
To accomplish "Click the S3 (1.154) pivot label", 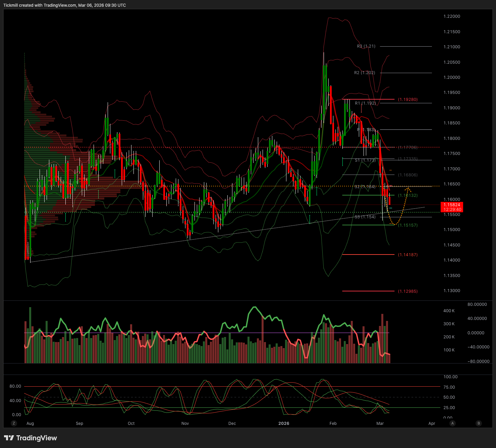I will click(x=365, y=217).
